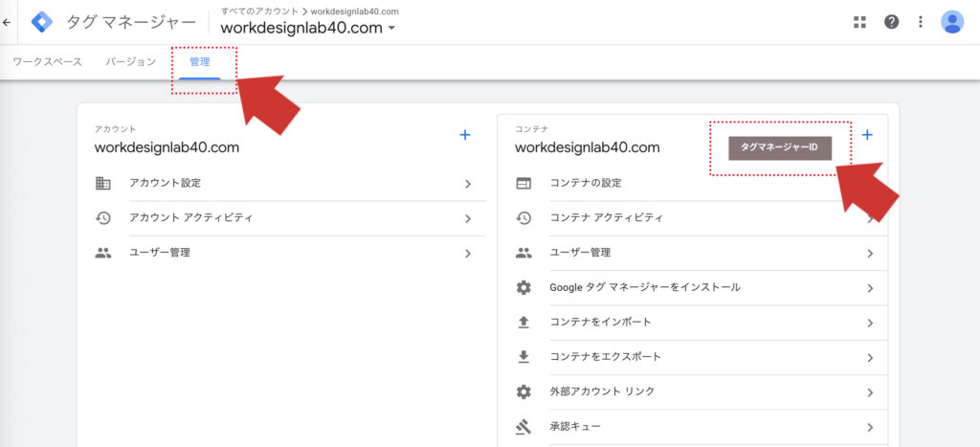Open コンテナをエクスポート row label

tap(605, 356)
